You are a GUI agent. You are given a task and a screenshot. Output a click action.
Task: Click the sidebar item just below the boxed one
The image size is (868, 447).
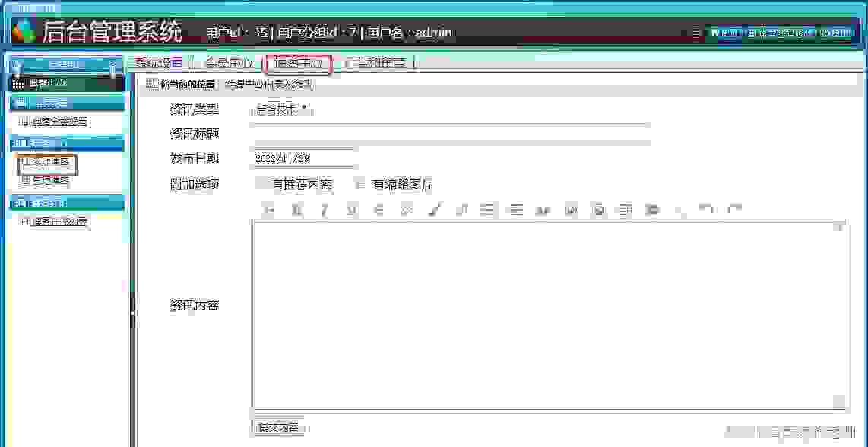44,180
